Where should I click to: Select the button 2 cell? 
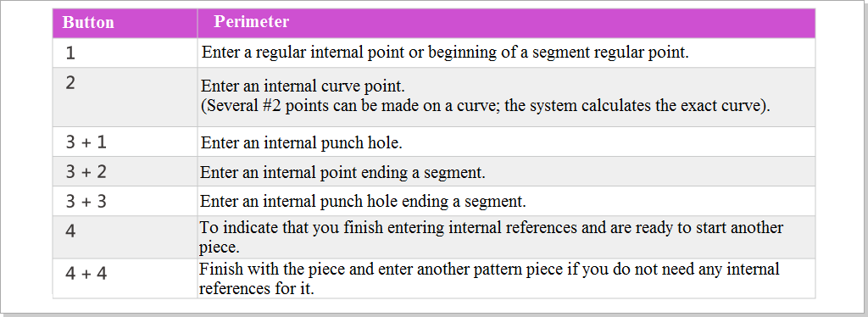point(125,97)
